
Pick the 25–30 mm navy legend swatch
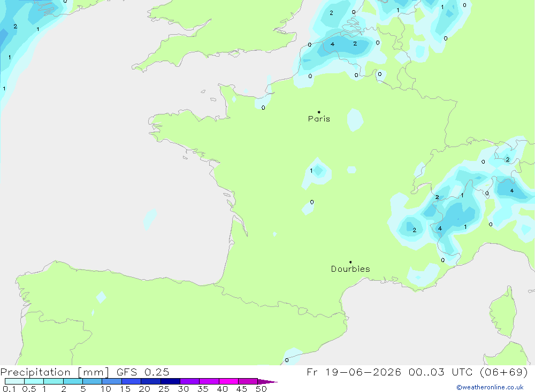[170, 381]
